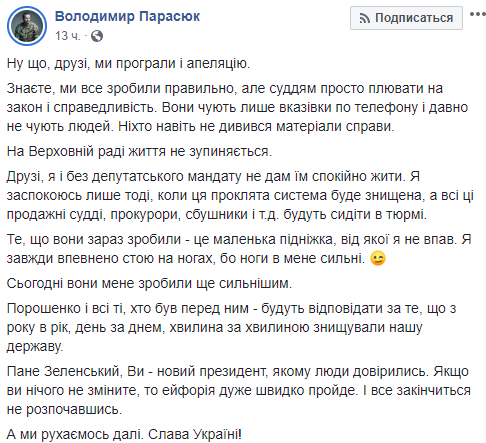Click the phrase 'Слава Україні!' ending the post

[195, 434]
